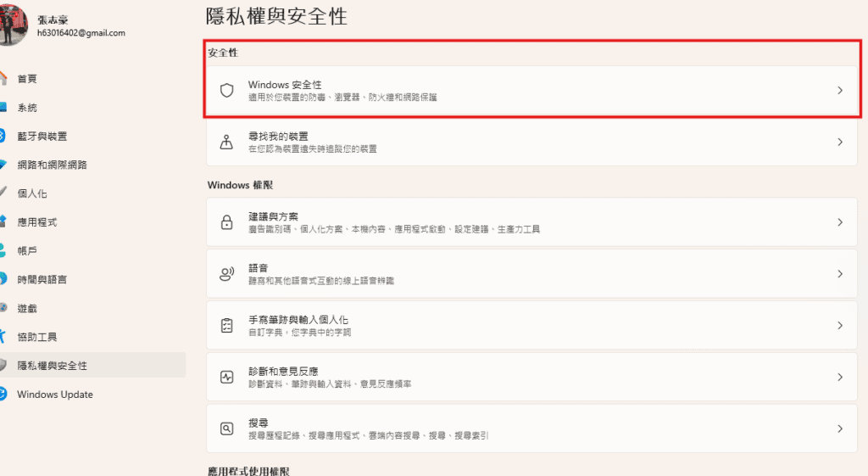Viewport: 868px width, 476px height.
Task: Click the Windows Update sidebar icon
Action: tap(3, 395)
